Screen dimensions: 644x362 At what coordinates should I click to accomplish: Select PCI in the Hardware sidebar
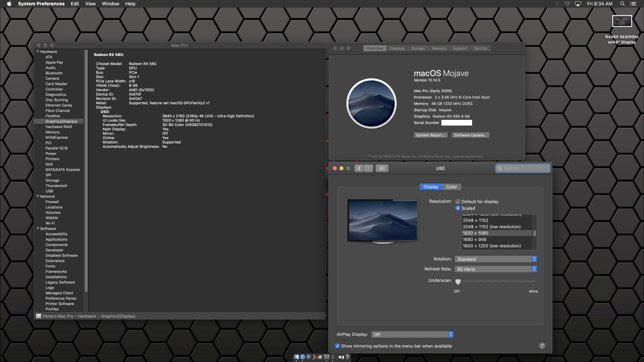pos(48,143)
